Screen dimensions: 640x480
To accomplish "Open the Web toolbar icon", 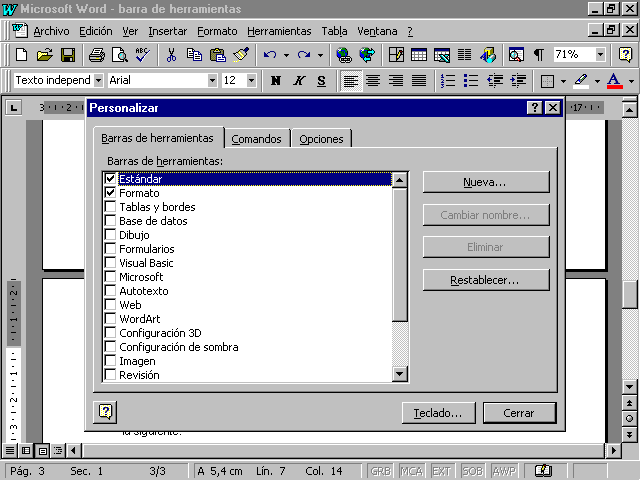I will tap(367, 54).
